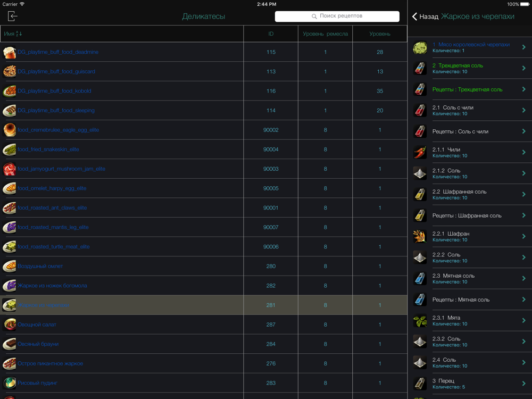
Task: Expand the 2.2 Шафранная соль chevron
Action: coord(524,194)
